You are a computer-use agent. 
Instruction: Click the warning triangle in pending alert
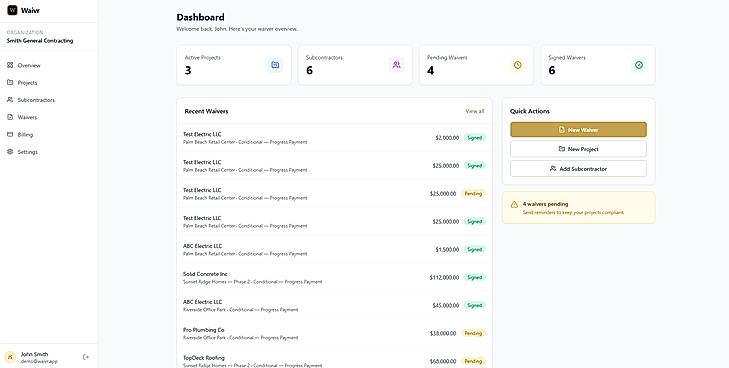pyautogui.click(x=514, y=204)
